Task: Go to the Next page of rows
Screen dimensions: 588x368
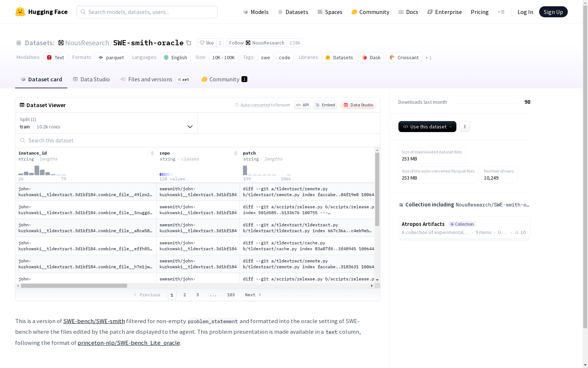Action: click(x=253, y=295)
